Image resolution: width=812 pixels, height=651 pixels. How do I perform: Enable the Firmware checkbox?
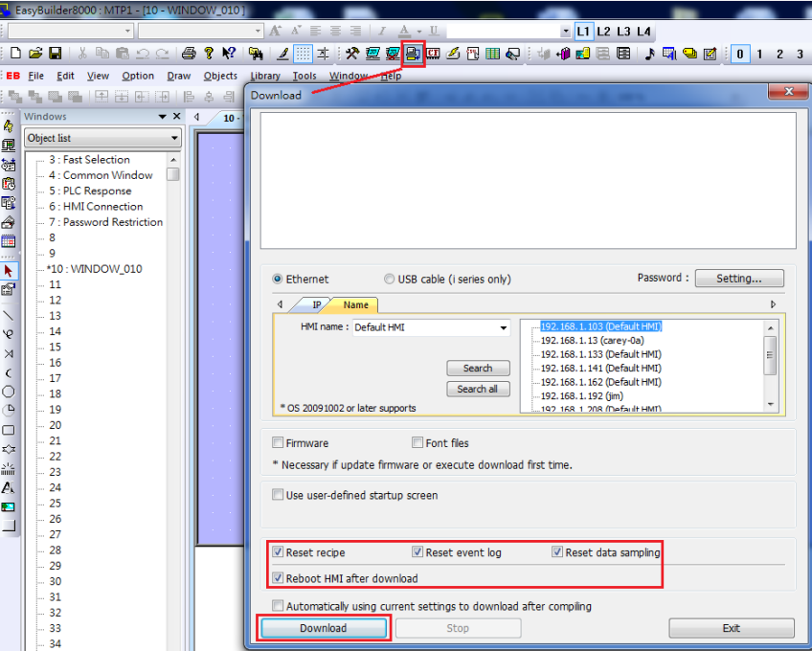point(278,443)
